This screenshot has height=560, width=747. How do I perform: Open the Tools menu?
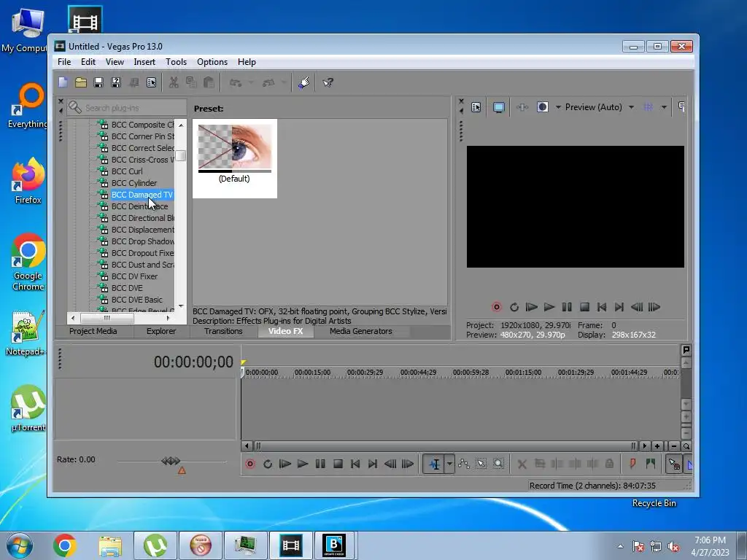(x=177, y=62)
